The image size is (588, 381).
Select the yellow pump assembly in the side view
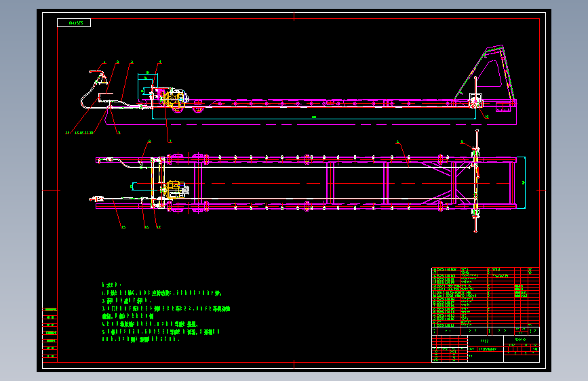point(174,100)
